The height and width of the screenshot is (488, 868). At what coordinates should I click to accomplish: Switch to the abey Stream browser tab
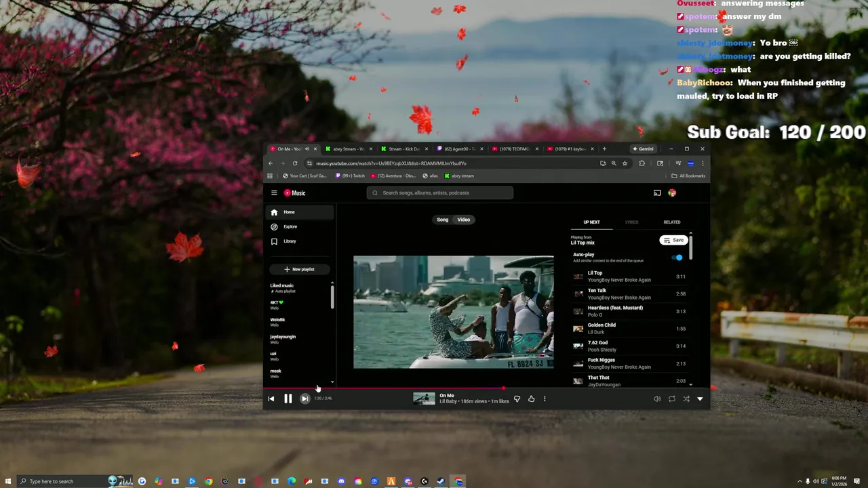(349, 149)
